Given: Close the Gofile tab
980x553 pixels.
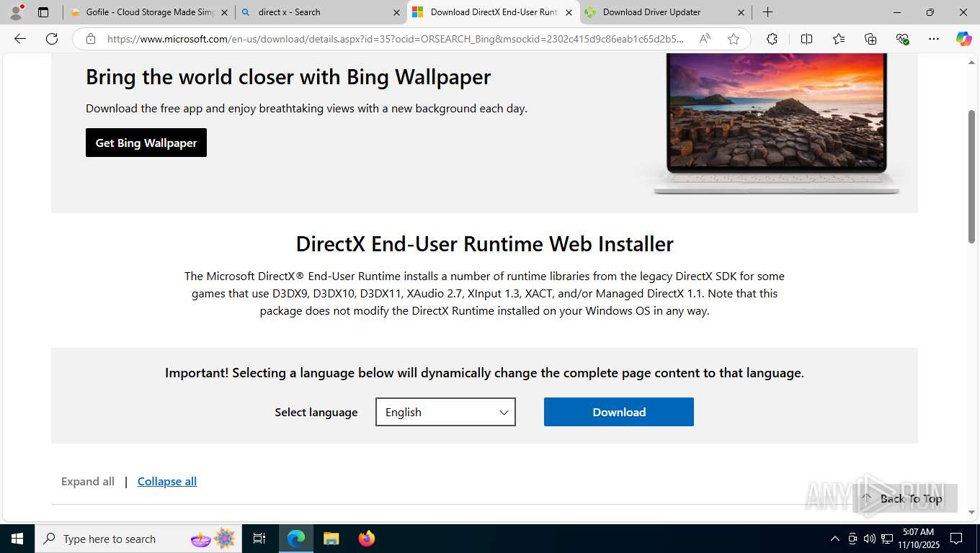Looking at the screenshot, I should click(224, 12).
